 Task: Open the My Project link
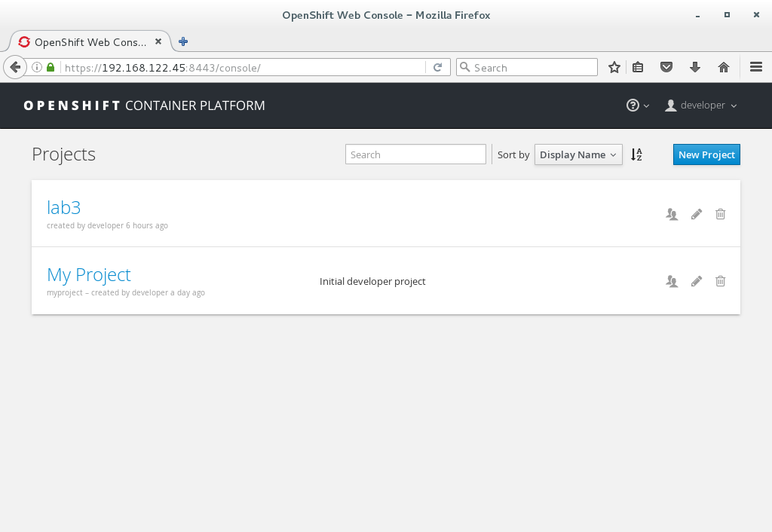[x=88, y=274]
